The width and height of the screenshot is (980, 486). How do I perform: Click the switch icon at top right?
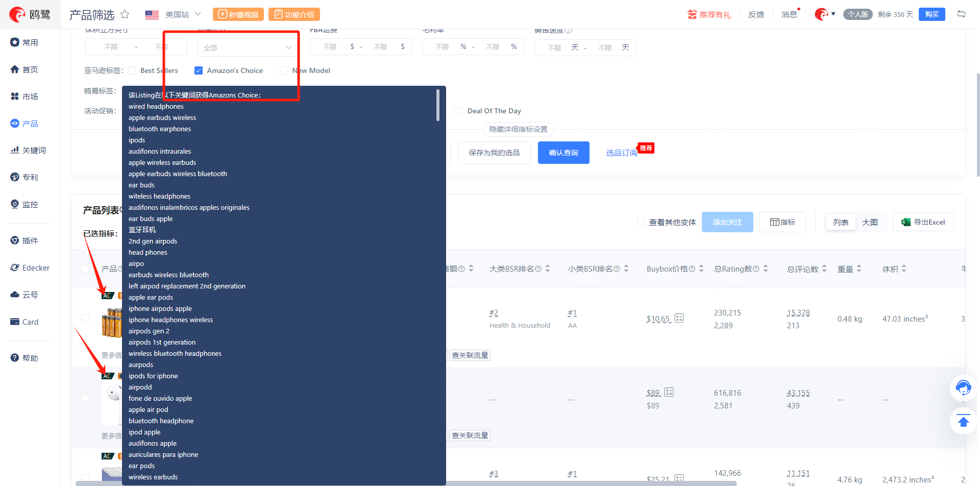[961, 14]
